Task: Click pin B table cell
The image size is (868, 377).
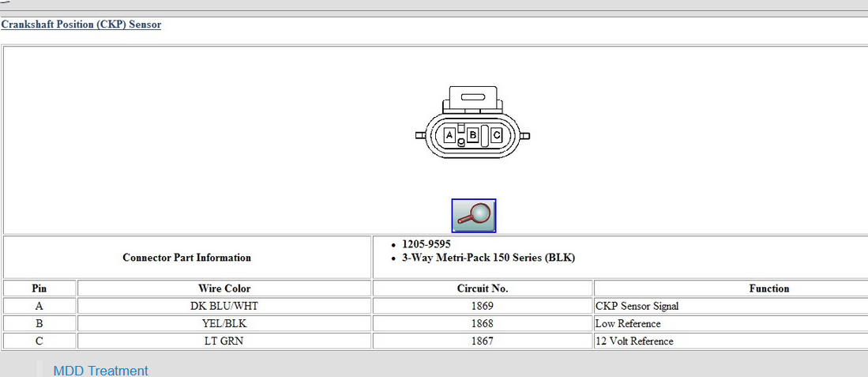Action: [x=39, y=323]
